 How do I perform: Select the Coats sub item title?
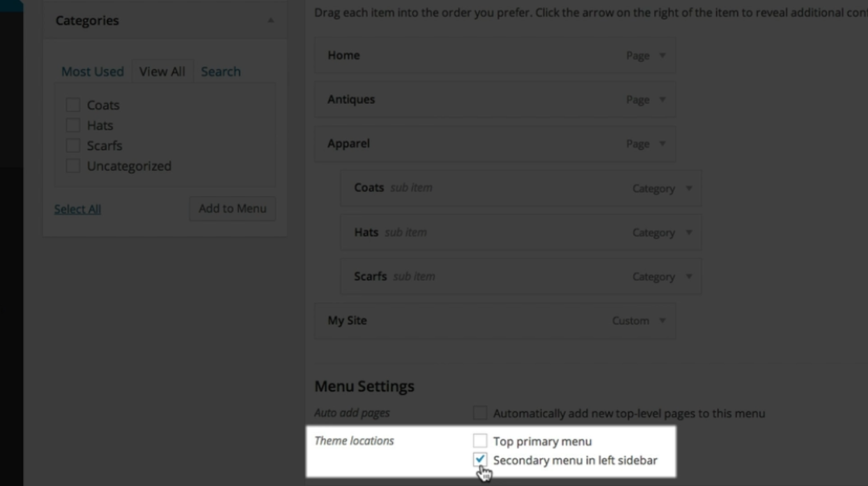pyautogui.click(x=369, y=188)
